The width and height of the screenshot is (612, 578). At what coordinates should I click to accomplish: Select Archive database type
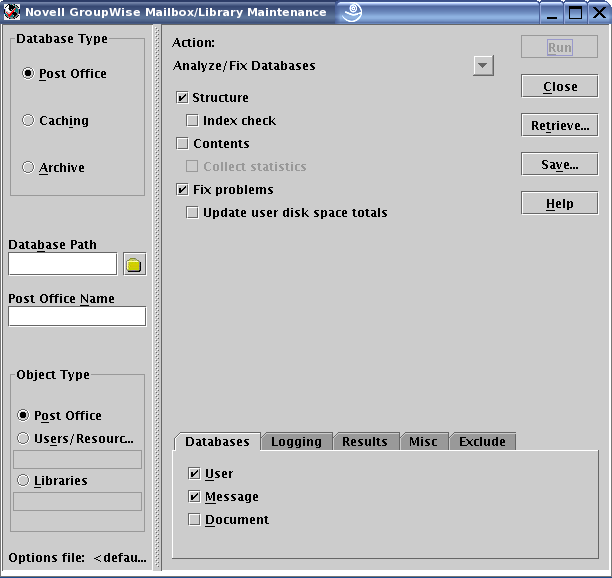pyautogui.click(x=28, y=167)
